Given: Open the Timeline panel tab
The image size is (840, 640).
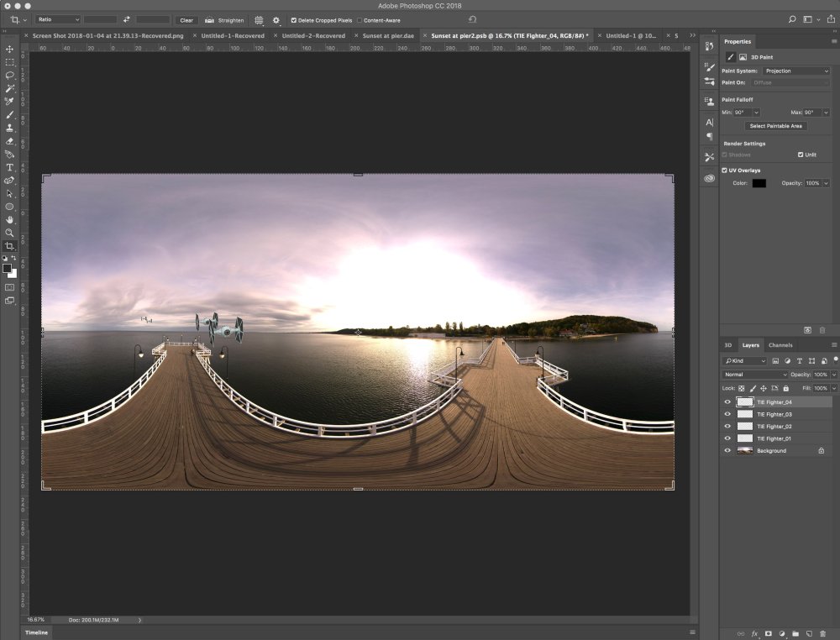Looking at the screenshot, I should click(36, 632).
